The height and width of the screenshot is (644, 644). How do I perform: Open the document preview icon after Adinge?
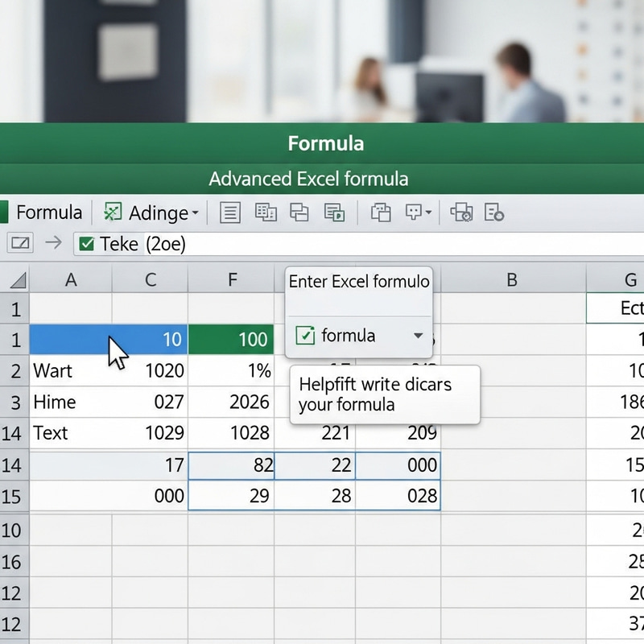[230, 213]
